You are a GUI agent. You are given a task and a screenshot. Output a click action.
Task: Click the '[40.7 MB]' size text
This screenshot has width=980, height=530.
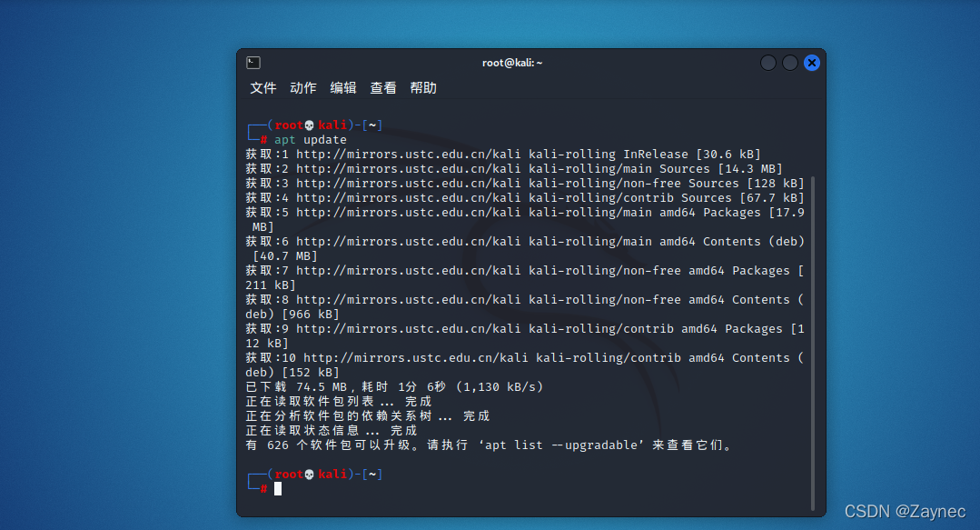pyautogui.click(x=285, y=256)
